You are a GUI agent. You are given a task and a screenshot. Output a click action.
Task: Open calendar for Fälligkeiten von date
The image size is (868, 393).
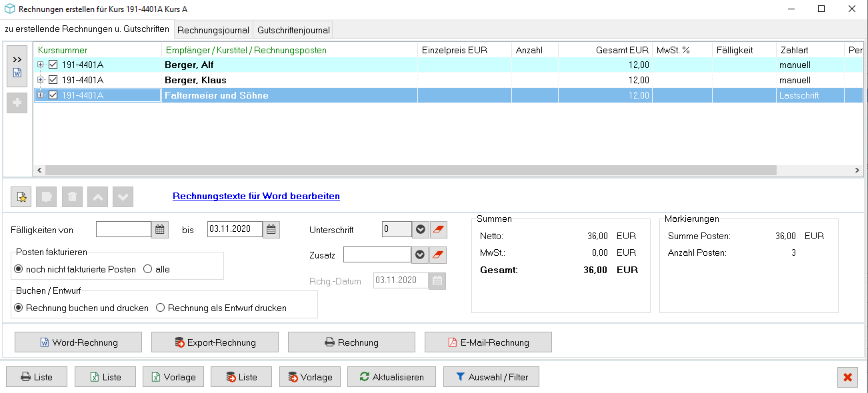160,230
